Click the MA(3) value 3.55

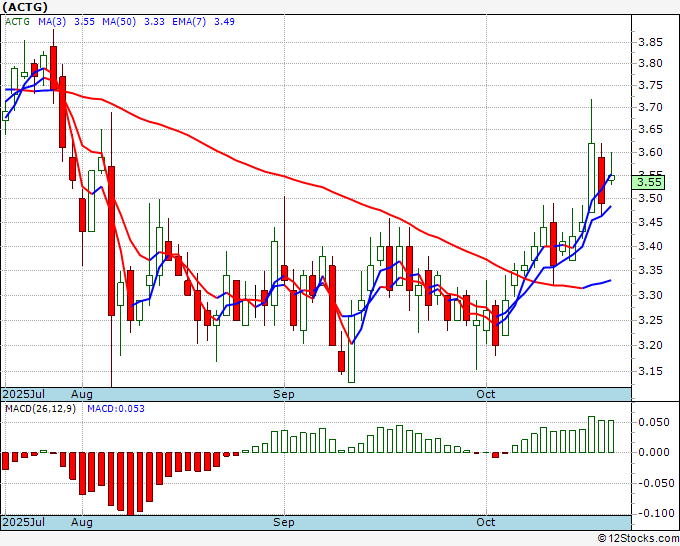pyautogui.click(x=84, y=21)
